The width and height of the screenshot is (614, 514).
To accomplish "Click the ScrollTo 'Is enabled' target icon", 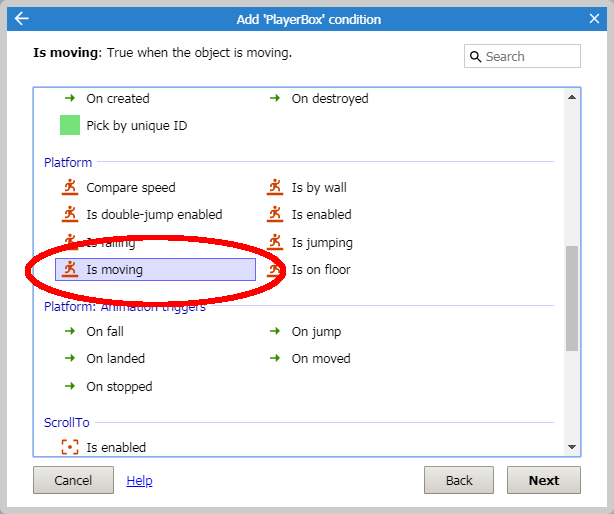I will [70, 447].
